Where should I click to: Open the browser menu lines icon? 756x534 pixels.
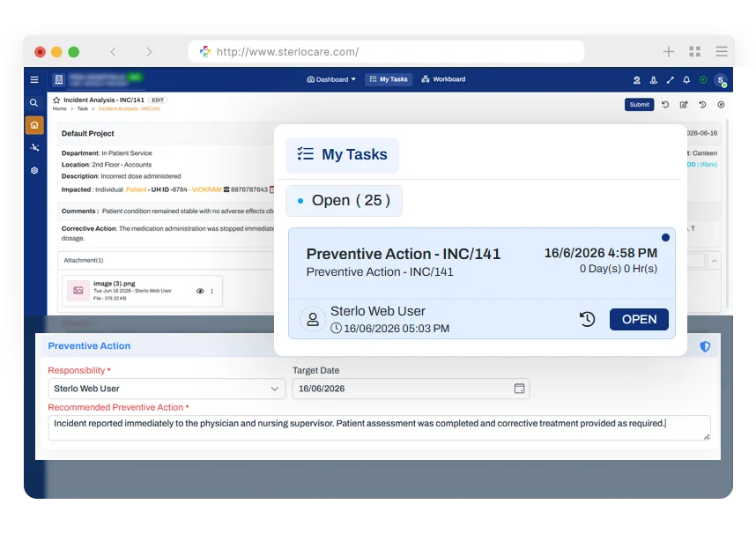coord(722,51)
